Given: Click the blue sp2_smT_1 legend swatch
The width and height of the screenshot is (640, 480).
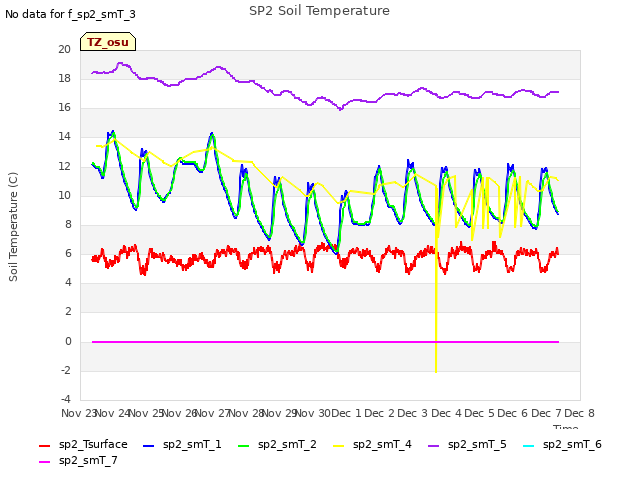Looking at the screenshot, I should pyautogui.click(x=149, y=446).
